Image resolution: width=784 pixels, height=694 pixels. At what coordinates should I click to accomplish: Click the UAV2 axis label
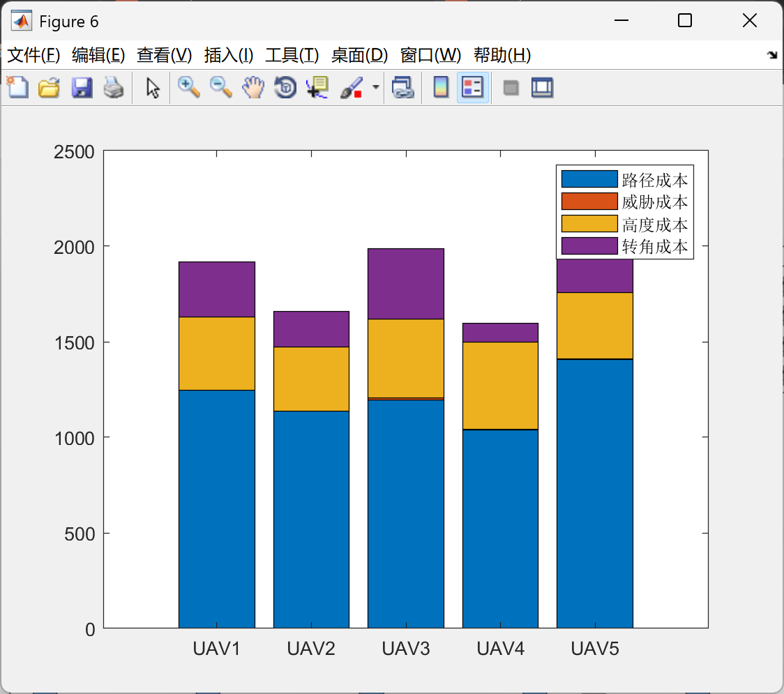point(311,649)
